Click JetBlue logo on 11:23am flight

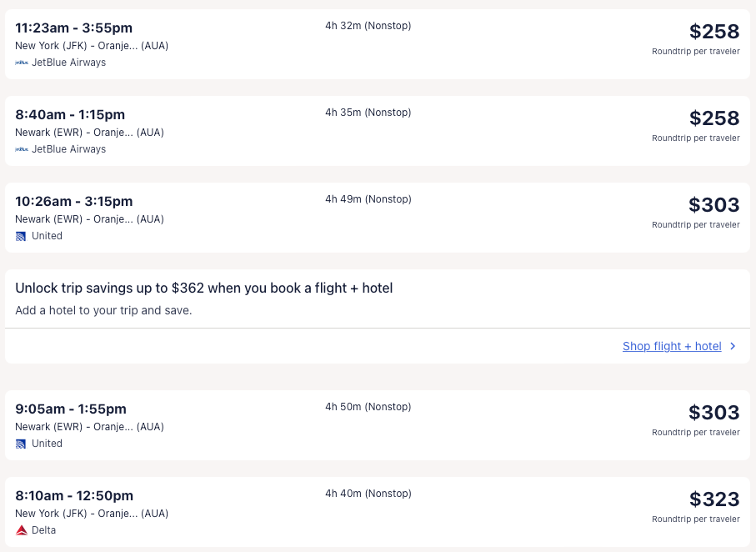pos(22,63)
